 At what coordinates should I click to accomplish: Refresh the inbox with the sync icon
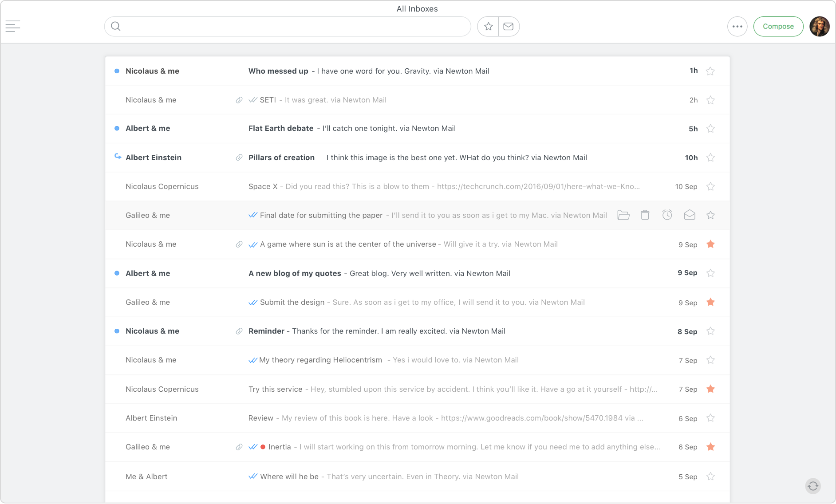813,486
